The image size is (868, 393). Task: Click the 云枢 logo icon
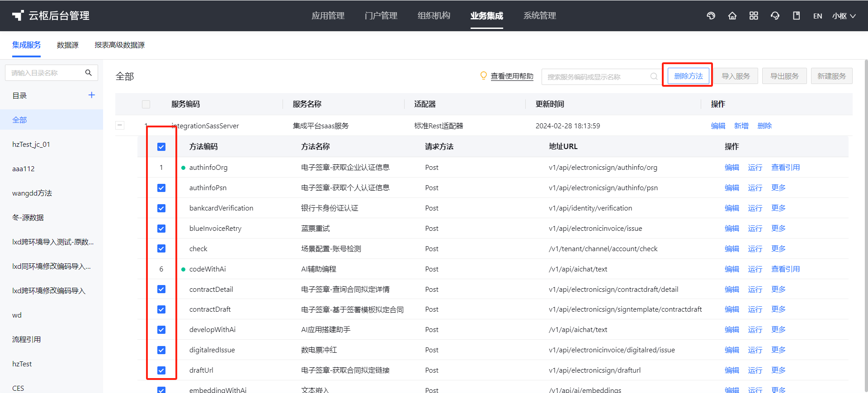pyautogui.click(x=18, y=16)
